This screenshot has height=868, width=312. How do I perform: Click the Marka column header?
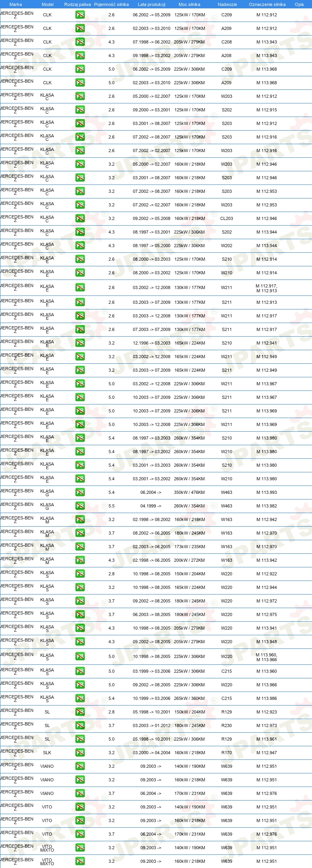[16, 4]
